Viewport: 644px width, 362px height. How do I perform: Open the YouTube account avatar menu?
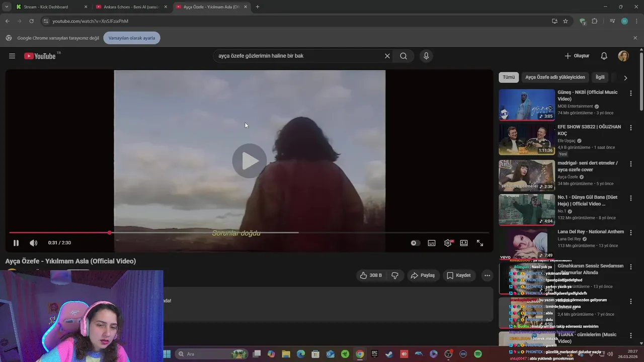[623, 56]
